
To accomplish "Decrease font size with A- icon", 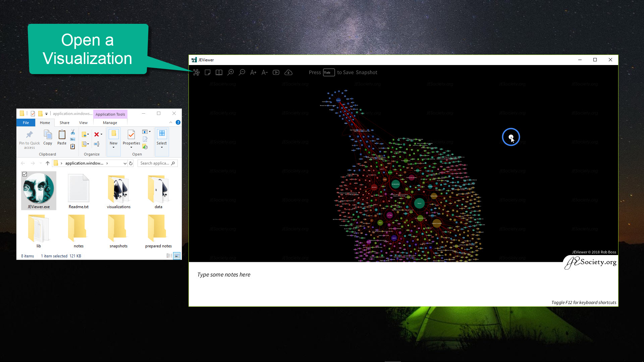I will [265, 72].
